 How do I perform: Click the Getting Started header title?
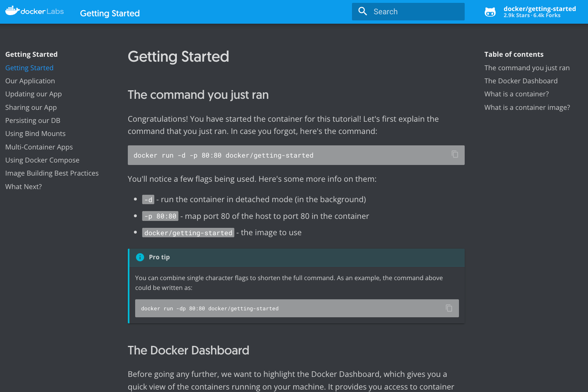[110, 13]
